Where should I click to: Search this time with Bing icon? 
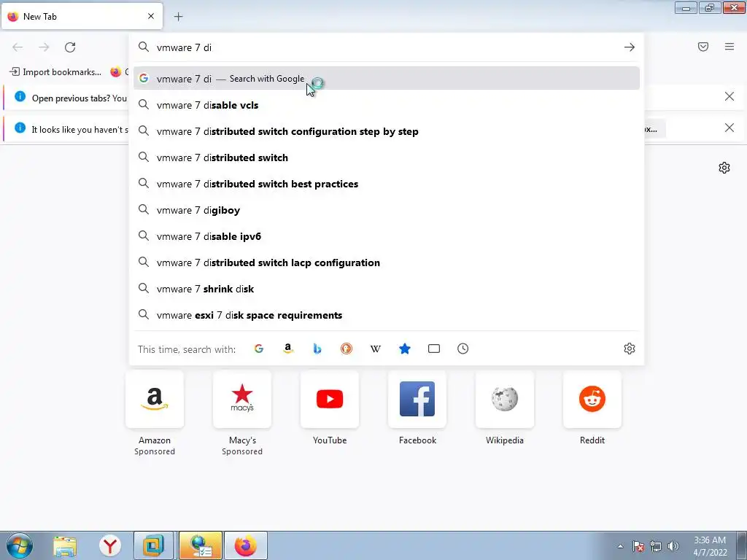(317, 349)
